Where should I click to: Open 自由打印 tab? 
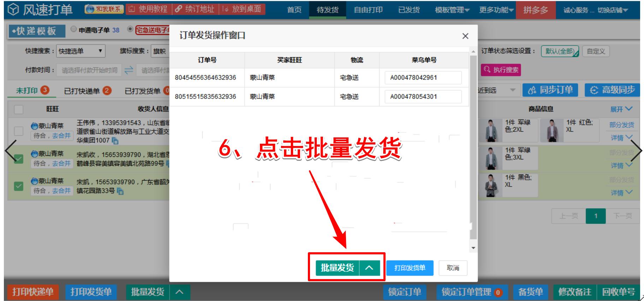pyautogui.click(x=368, y=10)
